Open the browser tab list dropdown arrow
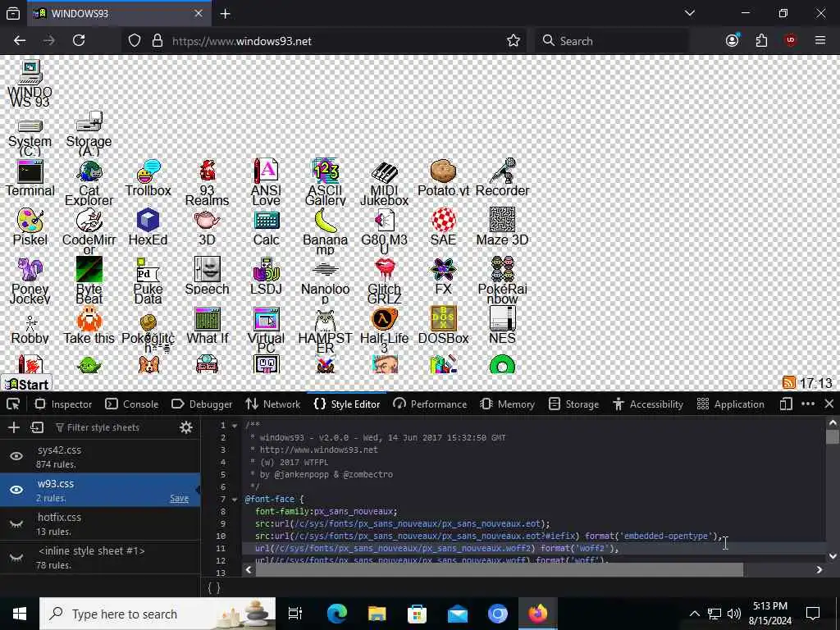This screenshot has height=630, width=840. pos(689,13)
